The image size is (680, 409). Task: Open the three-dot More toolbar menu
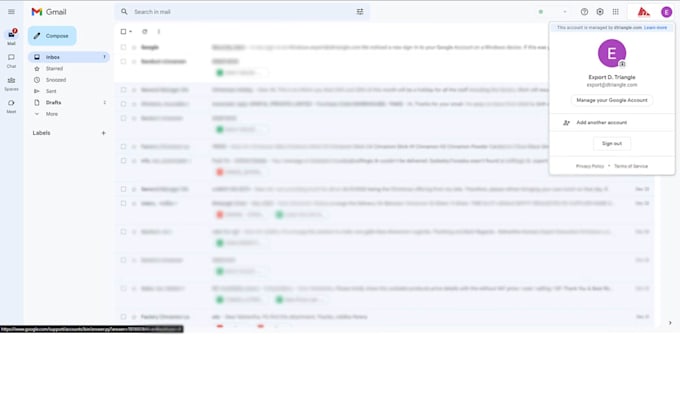[x=159, y=31]
